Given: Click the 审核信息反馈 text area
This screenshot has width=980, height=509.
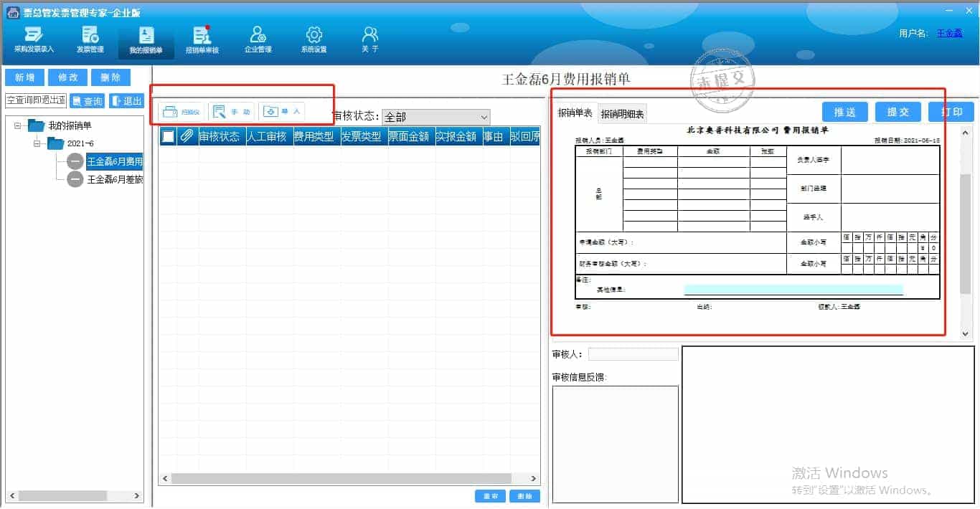Looking at the screenshot, I should point(615,444).
